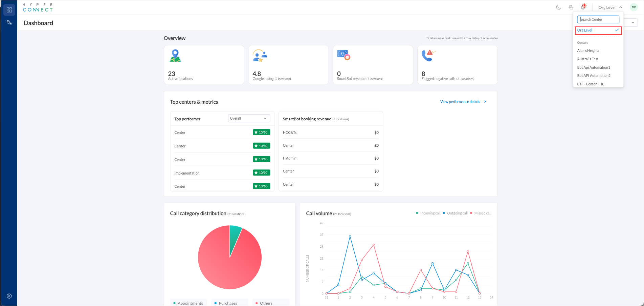This screenshot has width=644, height=306.
Task: Click the notification bell icon
Action: click(x=583, y=7)
